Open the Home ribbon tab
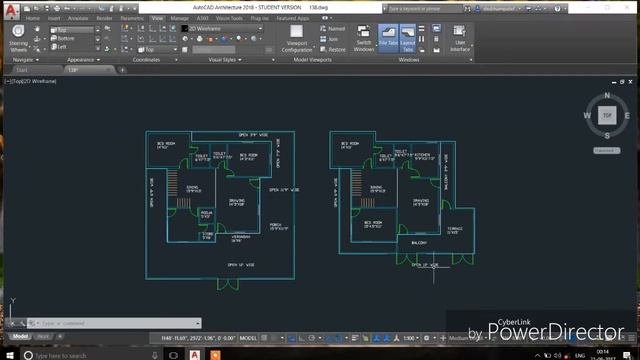 tap(33, 18)
